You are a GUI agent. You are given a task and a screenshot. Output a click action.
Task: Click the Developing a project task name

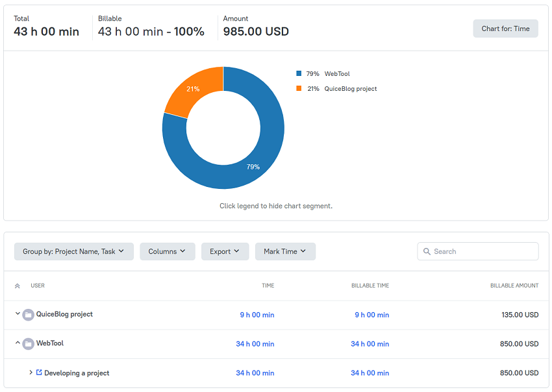coord(77,373)
